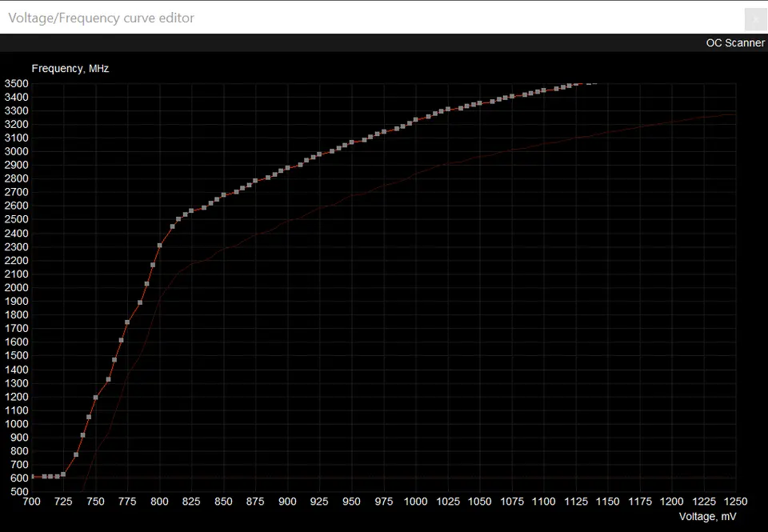Select the curve point at 800 mV

[160, 246]
